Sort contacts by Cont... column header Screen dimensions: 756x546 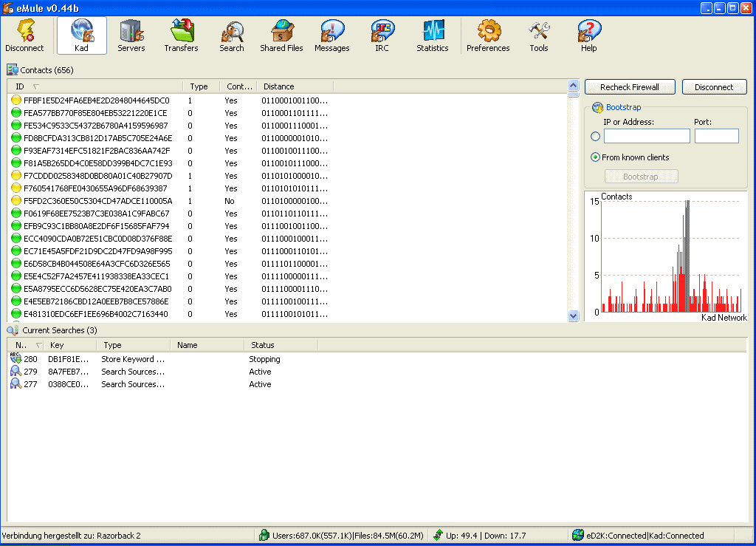coord(238,86)
